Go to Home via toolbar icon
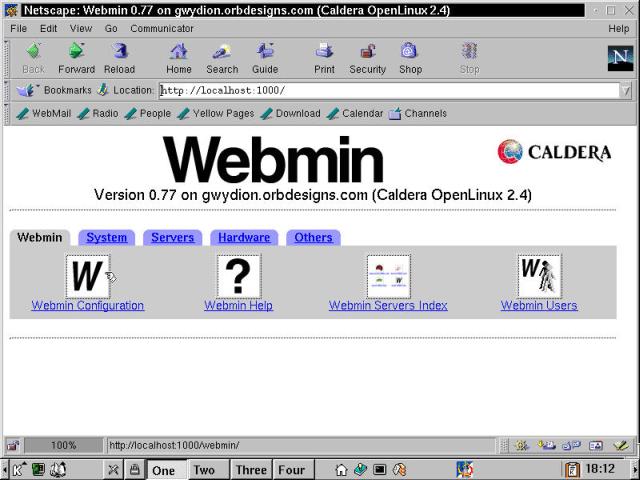 coord(179,52)
